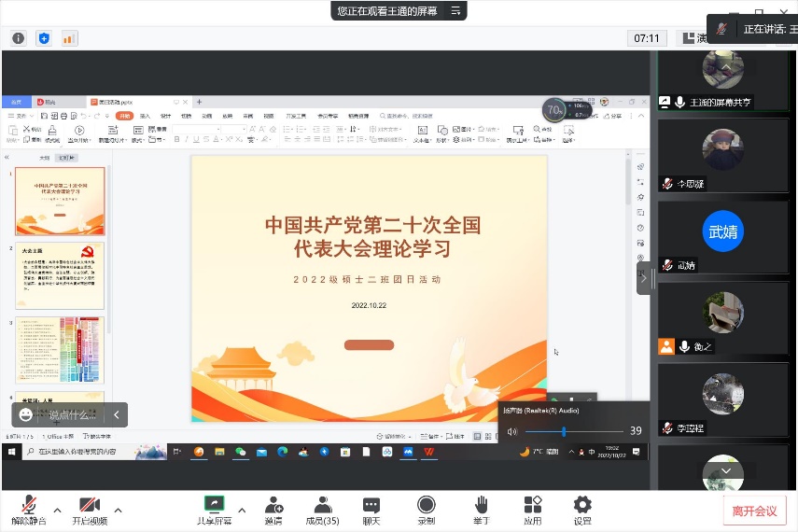Screen dimensions: 798x532
Task: Open the 邀请 invite panel
Action: point(273,510)
